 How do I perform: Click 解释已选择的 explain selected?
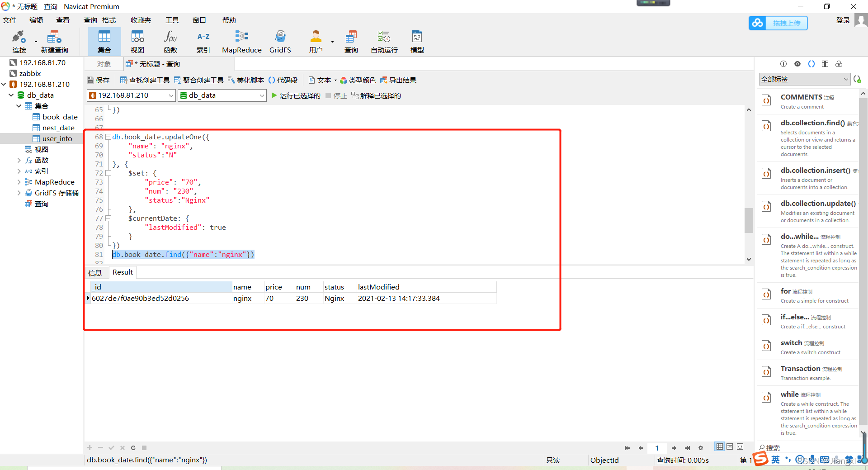click(x=376, y=95)
